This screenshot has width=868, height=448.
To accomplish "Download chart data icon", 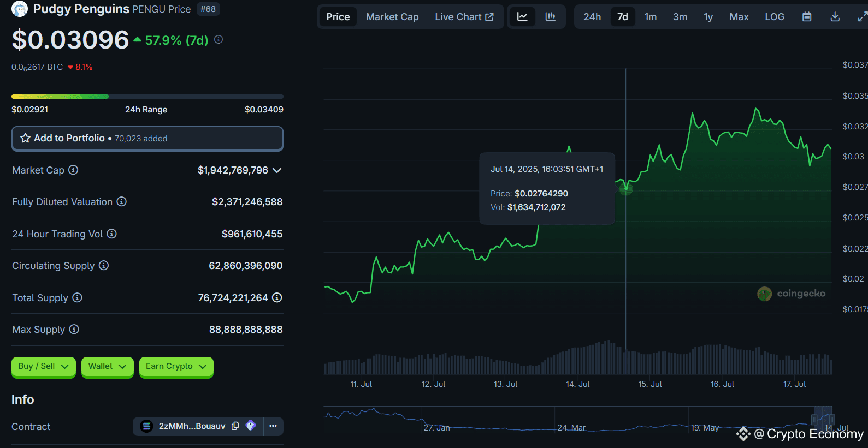I will (835, 17).
